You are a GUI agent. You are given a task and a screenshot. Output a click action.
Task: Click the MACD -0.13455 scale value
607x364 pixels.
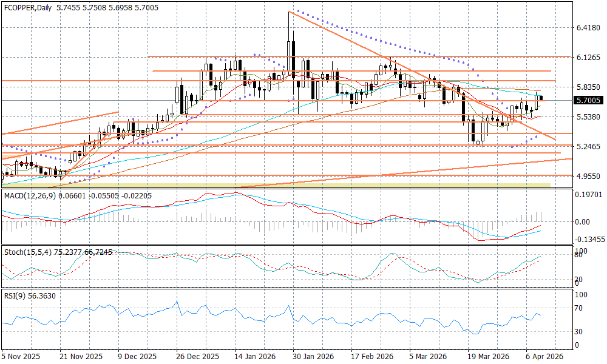(x=589, y=240)
